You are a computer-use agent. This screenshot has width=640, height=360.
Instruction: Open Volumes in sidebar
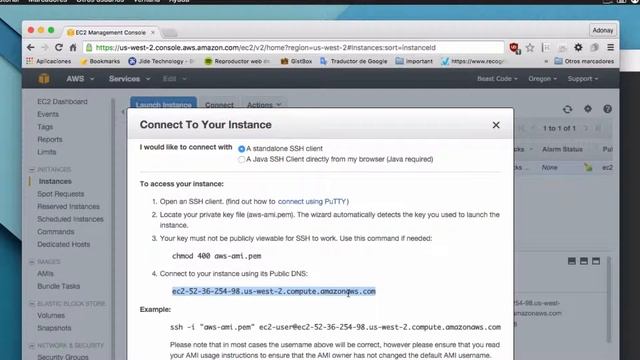51,316
